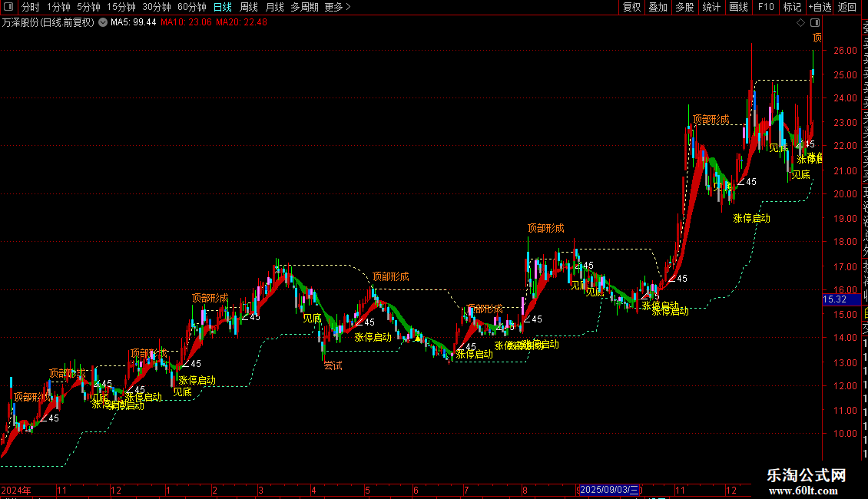Select the 日线 daily chart tab
Viewport: 868px width, 499px height.
click(223, 7)
